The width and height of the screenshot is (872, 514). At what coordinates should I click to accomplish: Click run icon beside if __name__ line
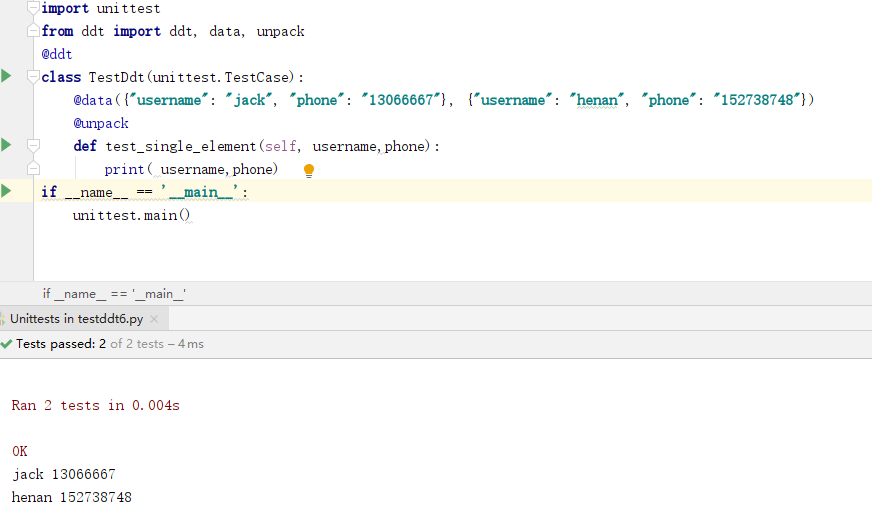[x=7, y=191]
